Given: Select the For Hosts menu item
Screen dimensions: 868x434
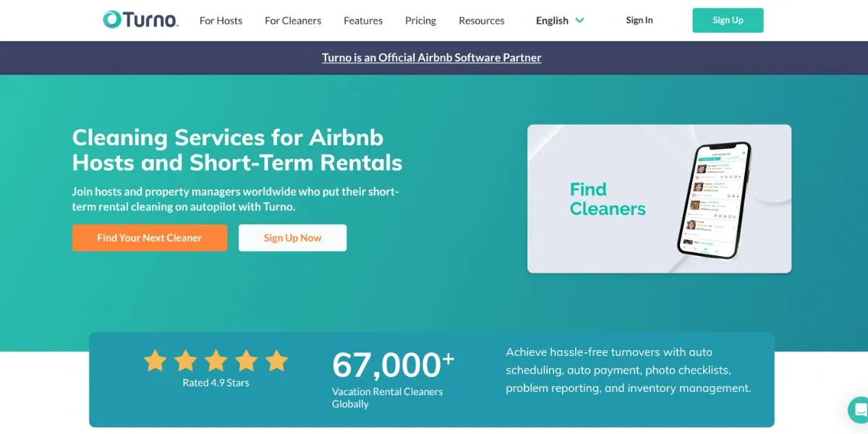Looking at the screenshot, I should 221,20.
